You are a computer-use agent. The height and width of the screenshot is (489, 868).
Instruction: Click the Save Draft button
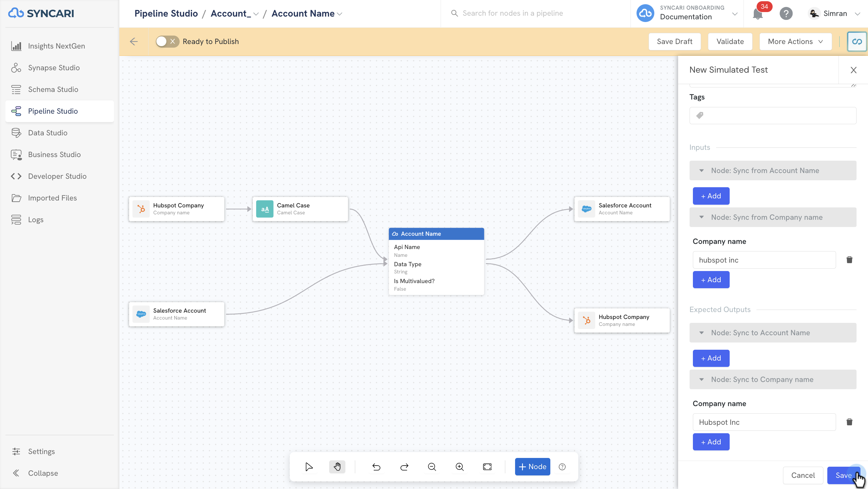(x=674, y=41)
